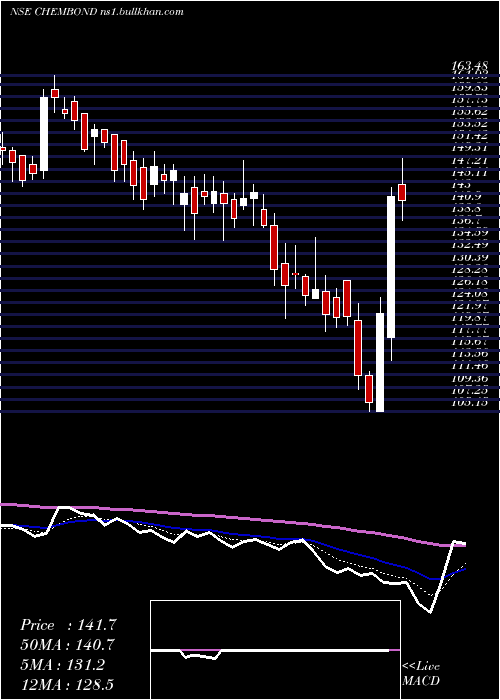
Task: Select the 50MA : 140.7 value
Action: [67, 645]
